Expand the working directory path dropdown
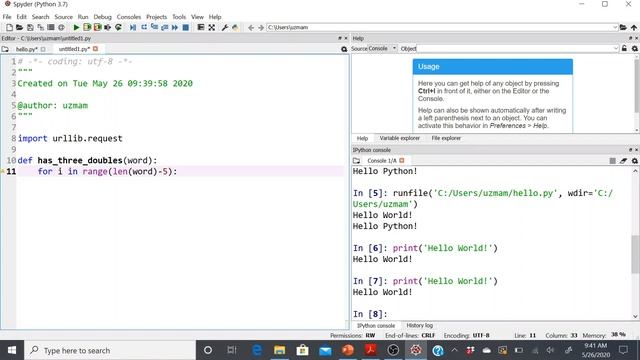 pos(615,27)
